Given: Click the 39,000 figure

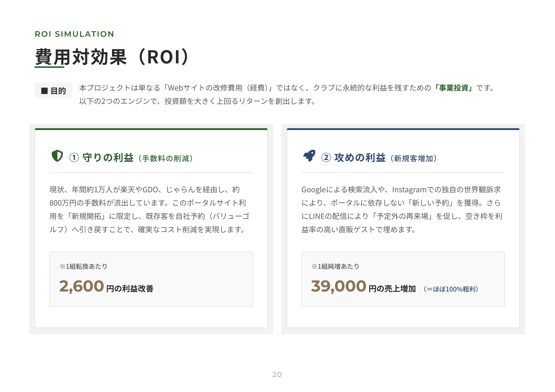Looking at the screenshot, I should (339, 286).
